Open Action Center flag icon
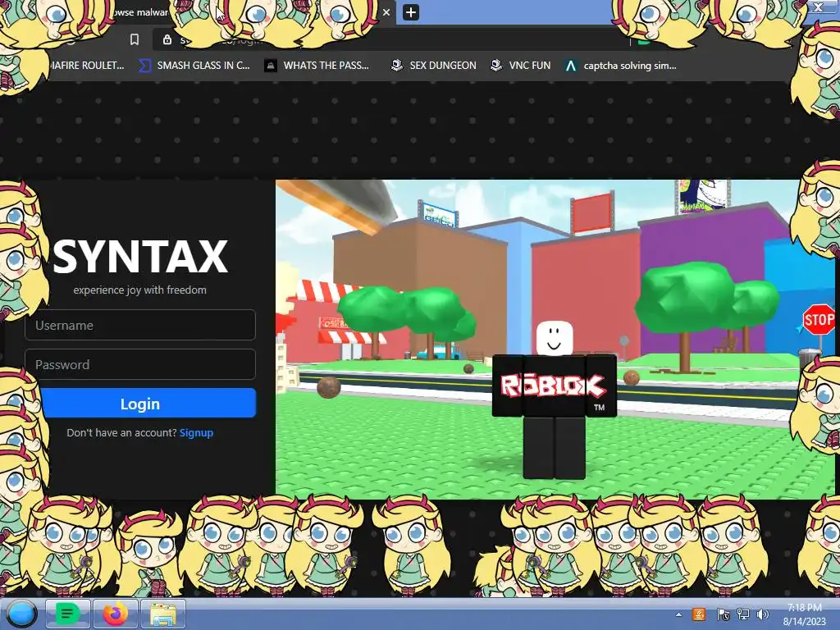 coord(723,614)
